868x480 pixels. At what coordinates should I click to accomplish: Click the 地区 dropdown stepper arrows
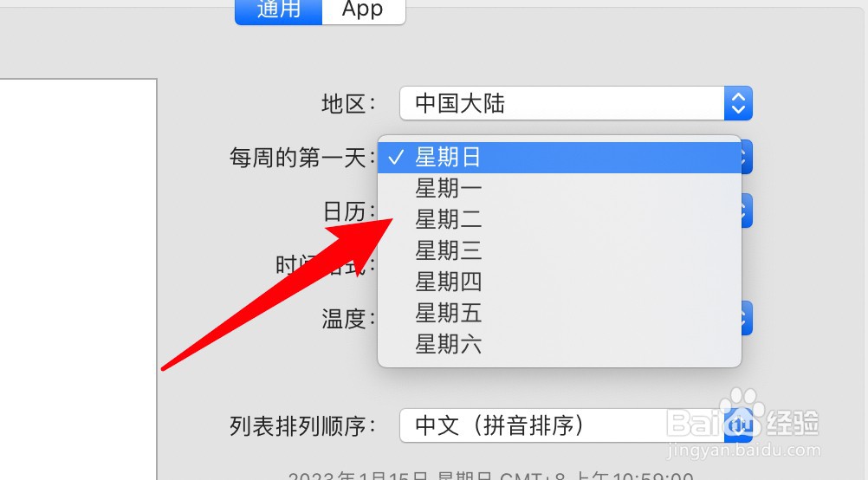738,103
